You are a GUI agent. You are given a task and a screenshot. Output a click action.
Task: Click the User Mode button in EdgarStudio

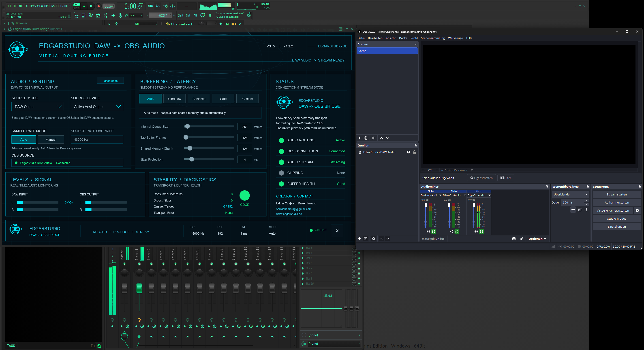pyautogui.click(x=111, y=81)
